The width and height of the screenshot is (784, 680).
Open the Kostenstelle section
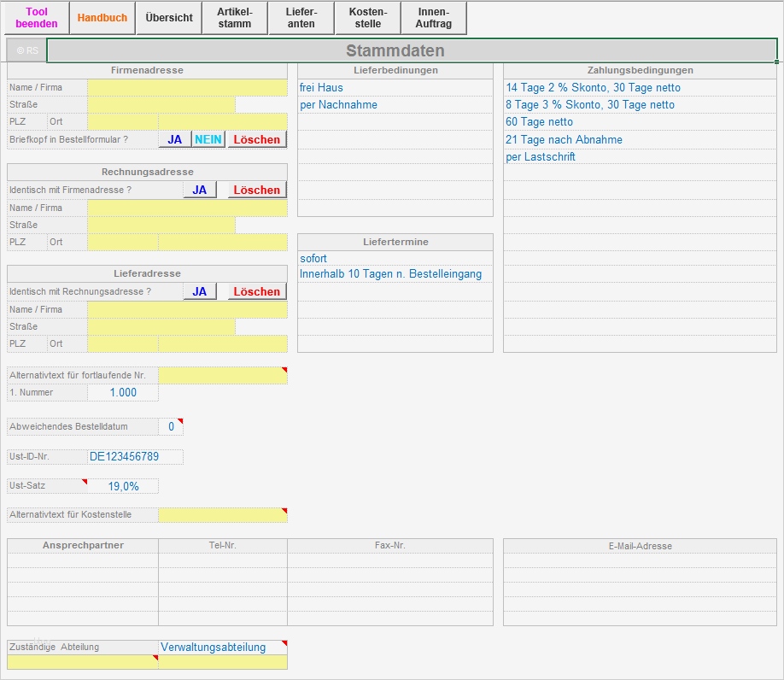click(368, 17)
